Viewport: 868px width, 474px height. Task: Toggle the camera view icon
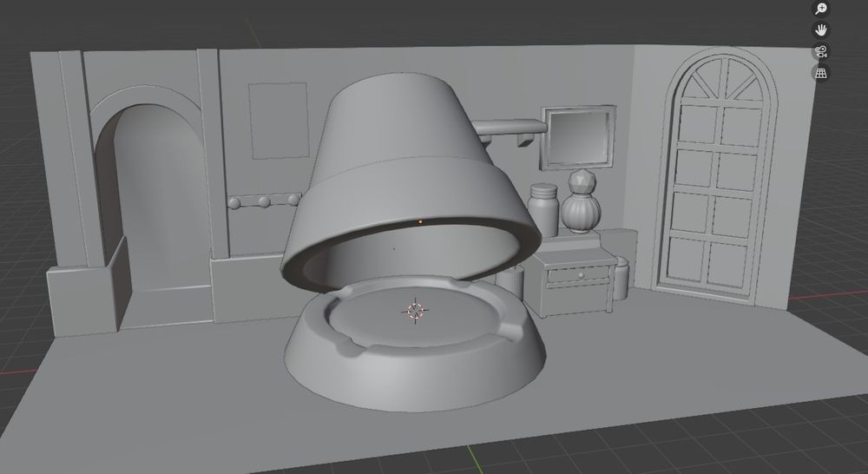pos(821,51)
